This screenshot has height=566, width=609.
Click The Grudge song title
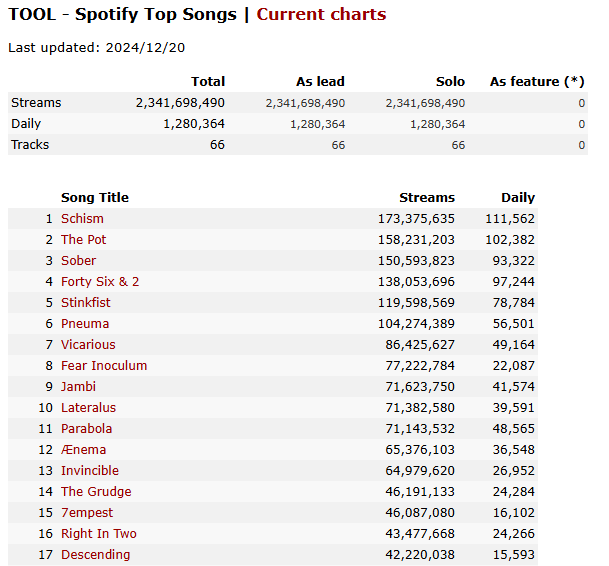[96, 491]
